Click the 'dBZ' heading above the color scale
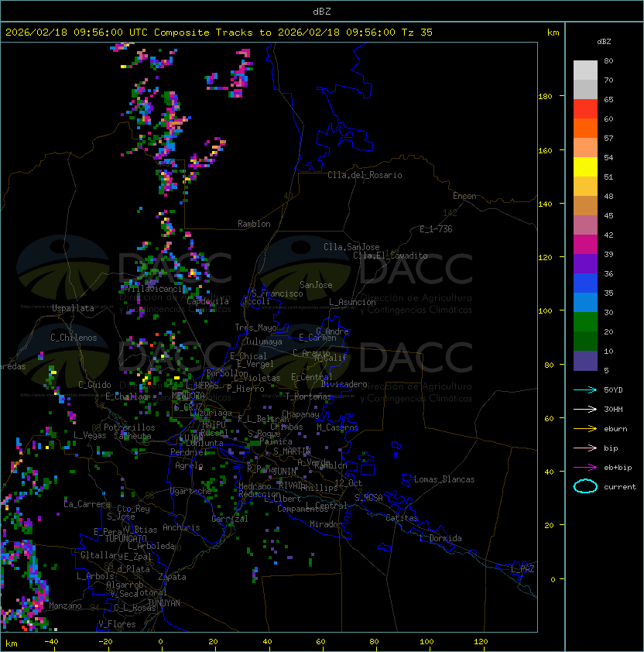Viewport: 644px width, 652px height. (604, 42)
